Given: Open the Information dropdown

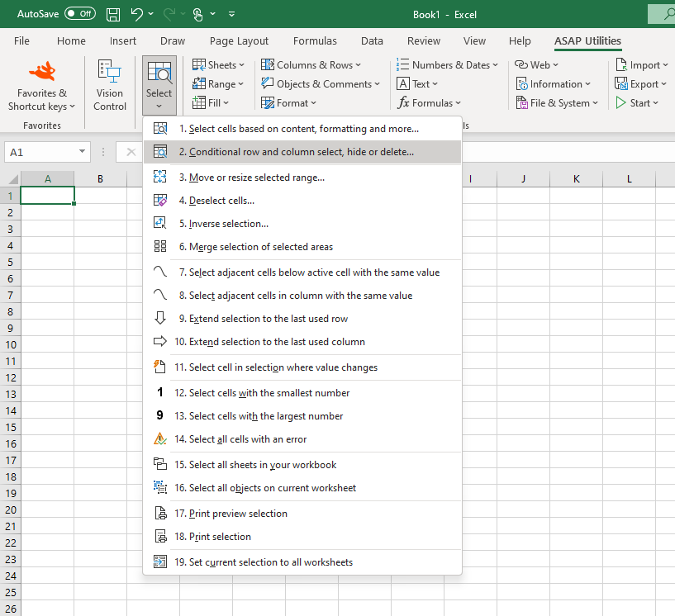Looking at the screenshot, I should click(554, 84).
